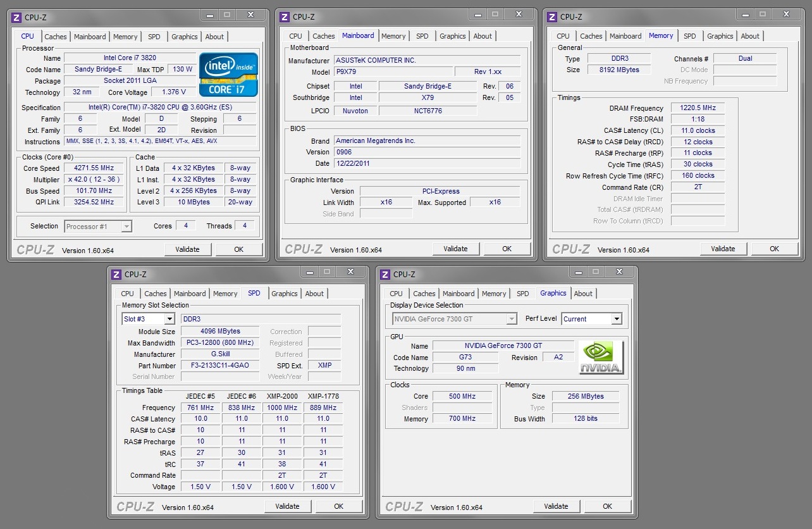Open Mainboard tab in the CPU window

coord(90,37)
